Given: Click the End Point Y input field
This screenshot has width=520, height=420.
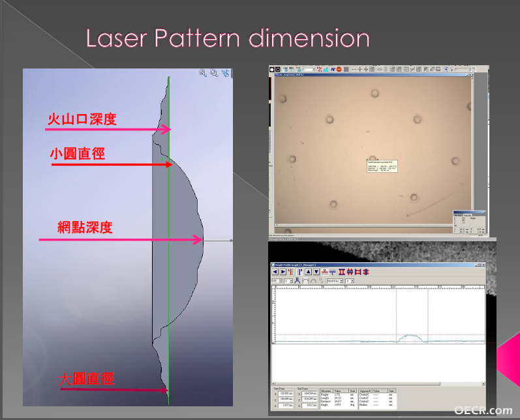Looking at the screenshot, I should click(x=309, y=399).
